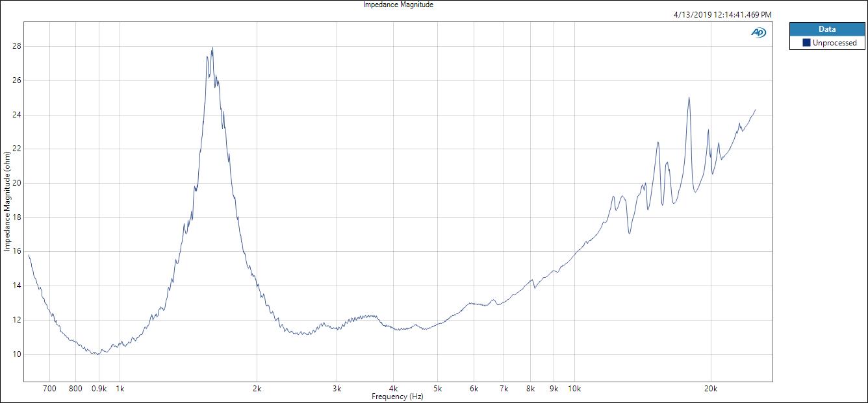Click the 0.9k frequency tick label

coord(99,389)
